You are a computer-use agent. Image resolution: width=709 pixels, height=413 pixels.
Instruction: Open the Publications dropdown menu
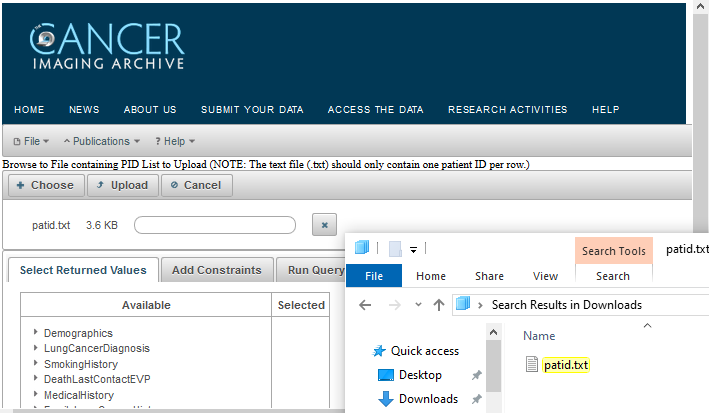coord(102,141)
